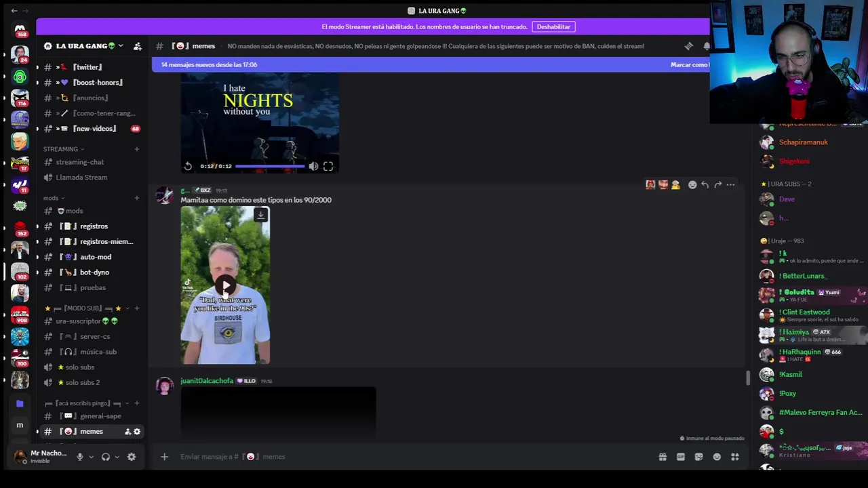This screenshot has width=868, height=488.
Task: Forward the message with forward arrow
Action: [717, 184]
